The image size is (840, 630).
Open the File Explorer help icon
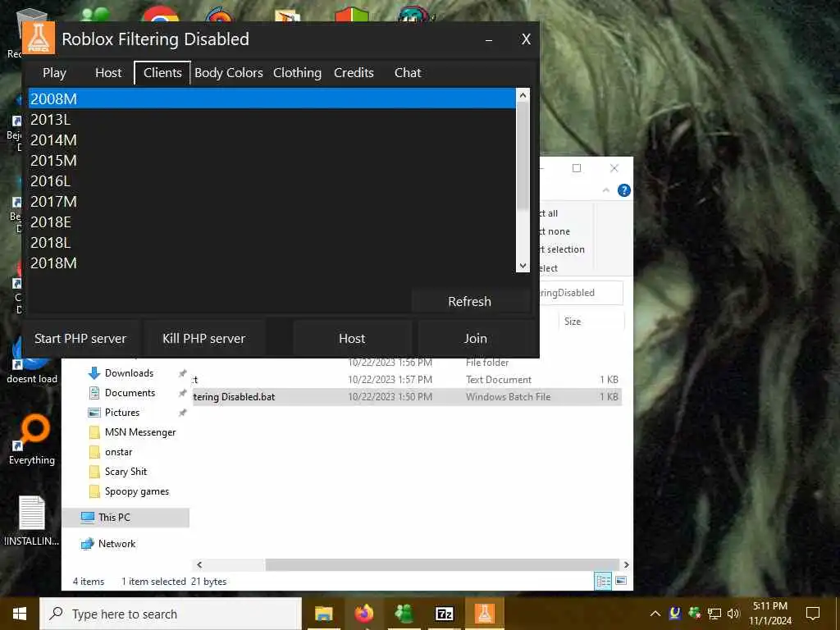point(624,190)
